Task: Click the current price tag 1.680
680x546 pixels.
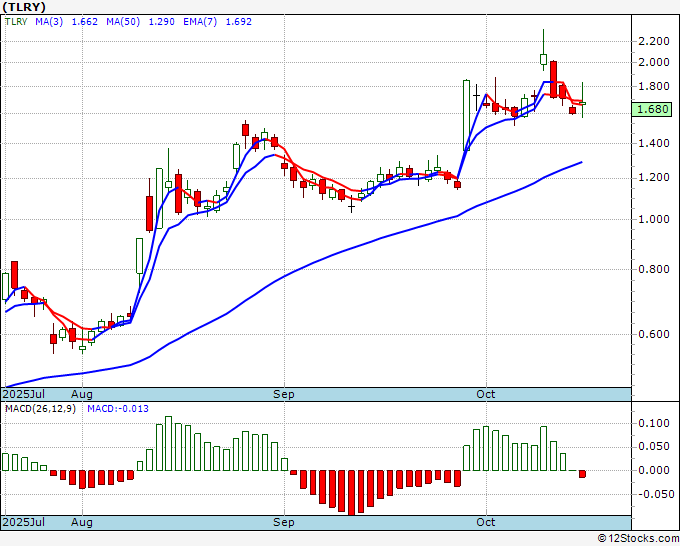Action: tap(652, 109)
